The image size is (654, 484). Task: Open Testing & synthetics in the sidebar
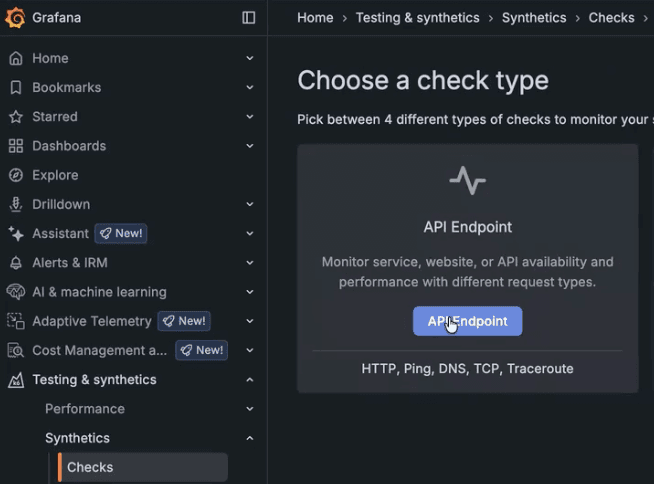[95, 380]
